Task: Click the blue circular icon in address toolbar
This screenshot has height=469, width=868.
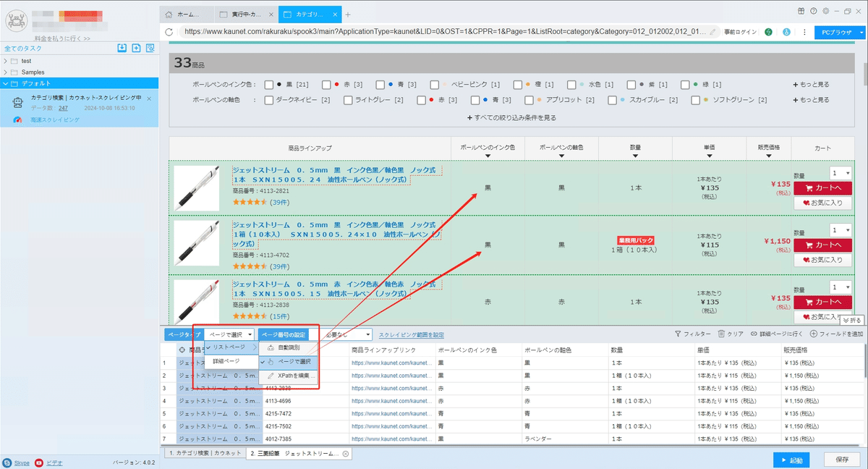Action: [x=786, y=32]
